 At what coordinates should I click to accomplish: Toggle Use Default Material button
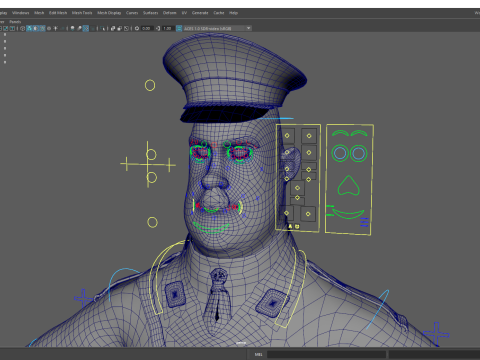click(36, 28)
